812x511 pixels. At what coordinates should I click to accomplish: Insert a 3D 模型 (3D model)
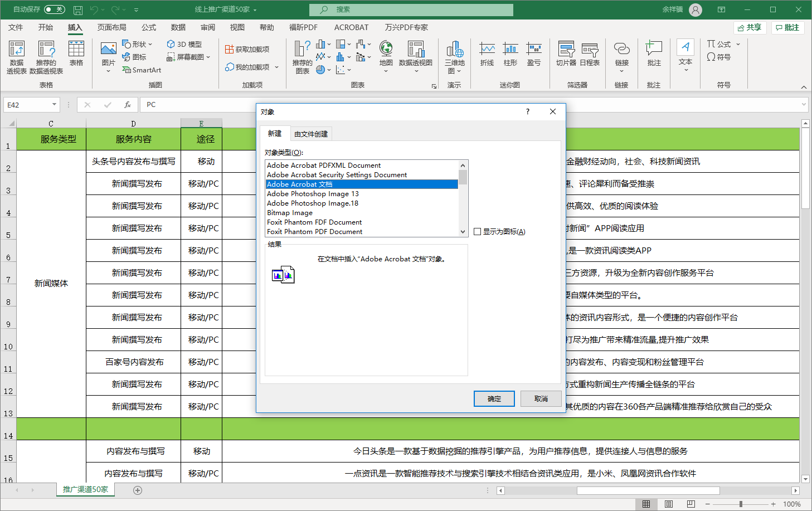184,44
